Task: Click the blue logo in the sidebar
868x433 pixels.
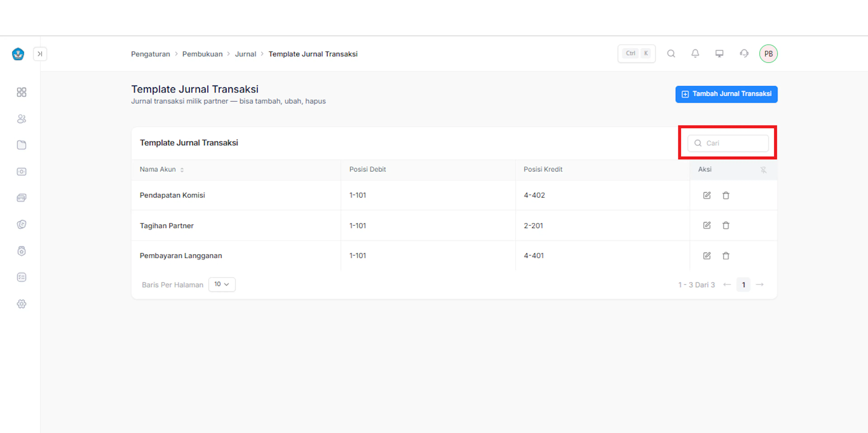Action: 18,54
